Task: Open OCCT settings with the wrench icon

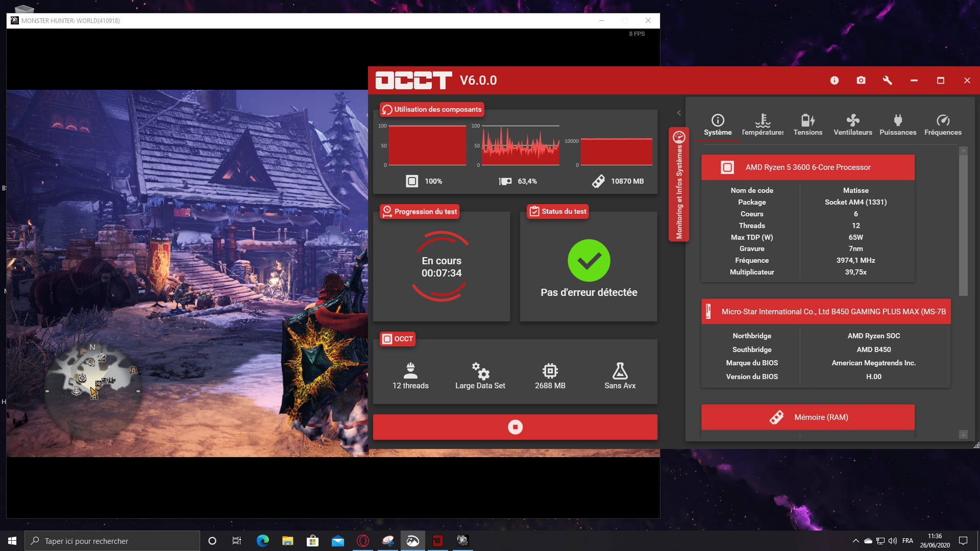Action: [887, 80]
